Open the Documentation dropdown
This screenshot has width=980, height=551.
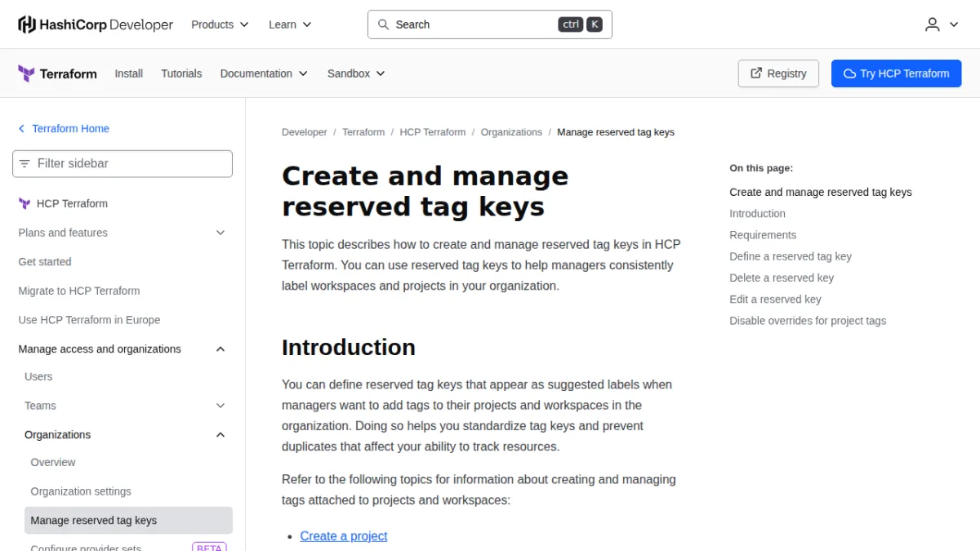click(x=264, y=73)
